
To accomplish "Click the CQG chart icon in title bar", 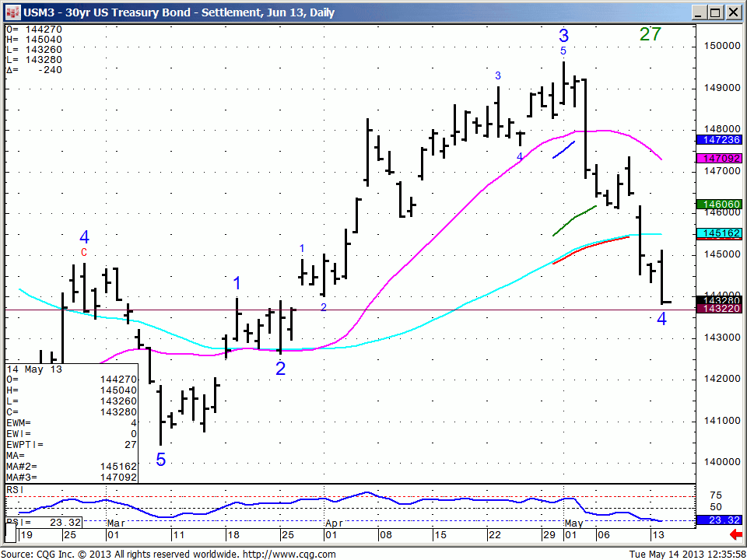I will (x=12, y=12).
